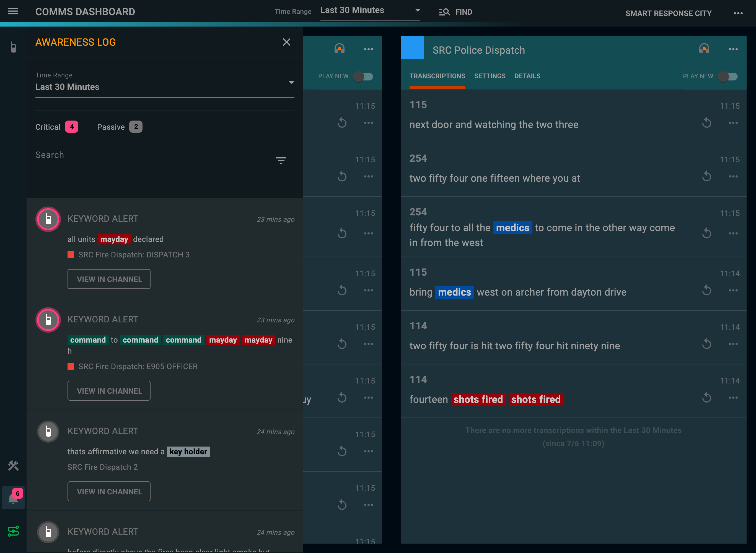Click the SRC Police Dispatch channel title

(x=479, y=50)
